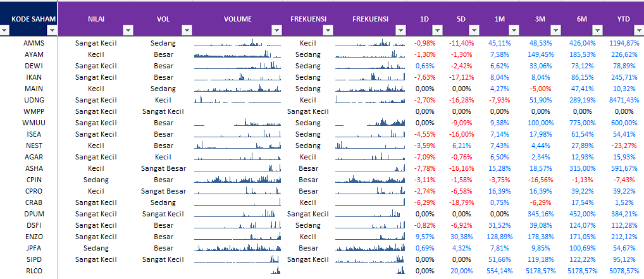Open the 1D column filter arrow
This screenshot has width=644, height=279.
[x=437, y=30]
